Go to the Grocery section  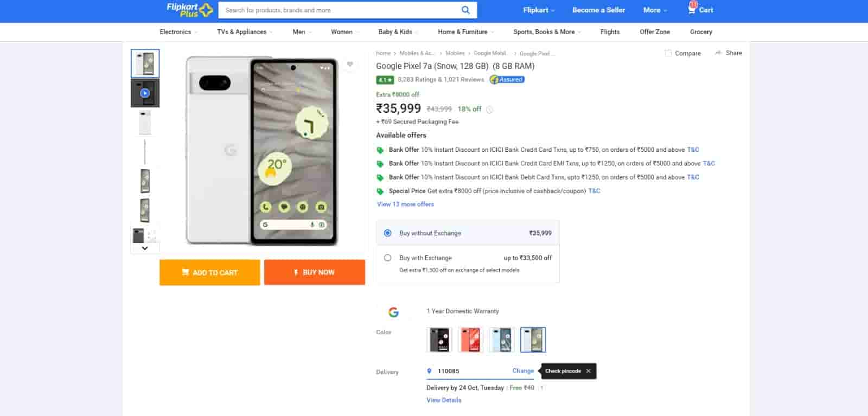pos(700,32)
